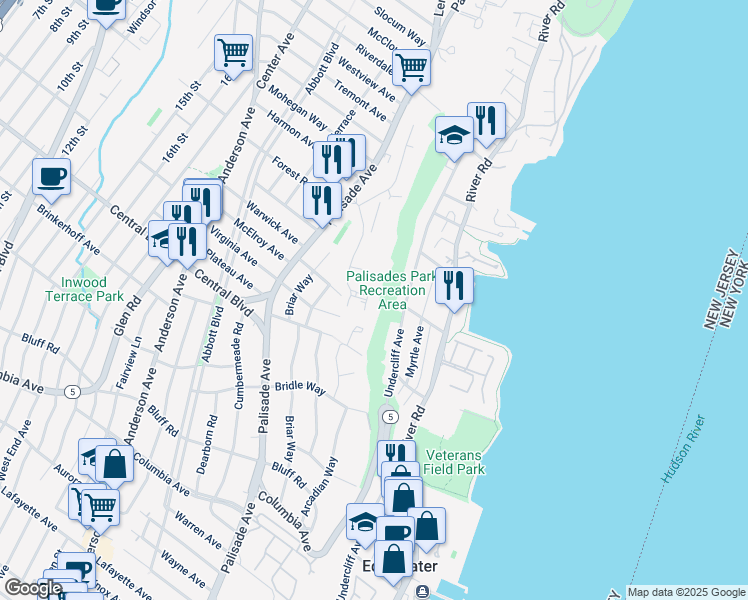Click the Route 5 shield near Undercliff Ave
The width and height of the screenshot is (748, 600).
click(x=390, y=415)
